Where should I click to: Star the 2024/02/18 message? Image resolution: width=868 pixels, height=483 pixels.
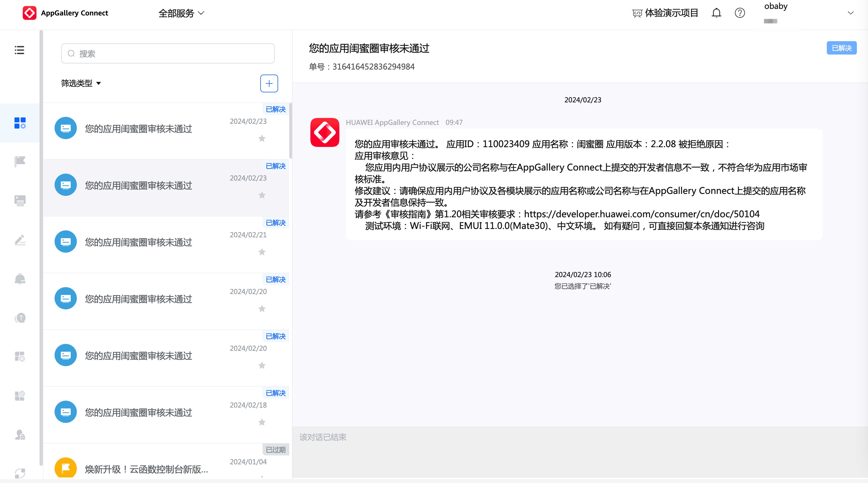click(262, 422)
